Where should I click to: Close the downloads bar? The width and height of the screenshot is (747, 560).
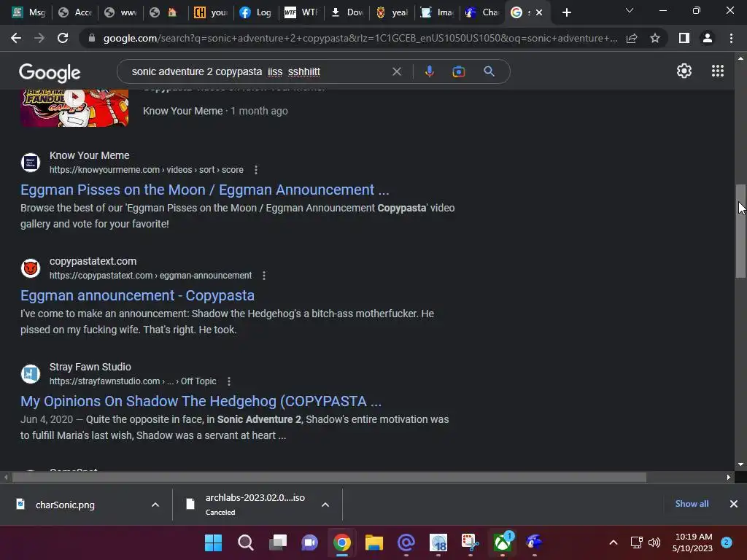734,504
